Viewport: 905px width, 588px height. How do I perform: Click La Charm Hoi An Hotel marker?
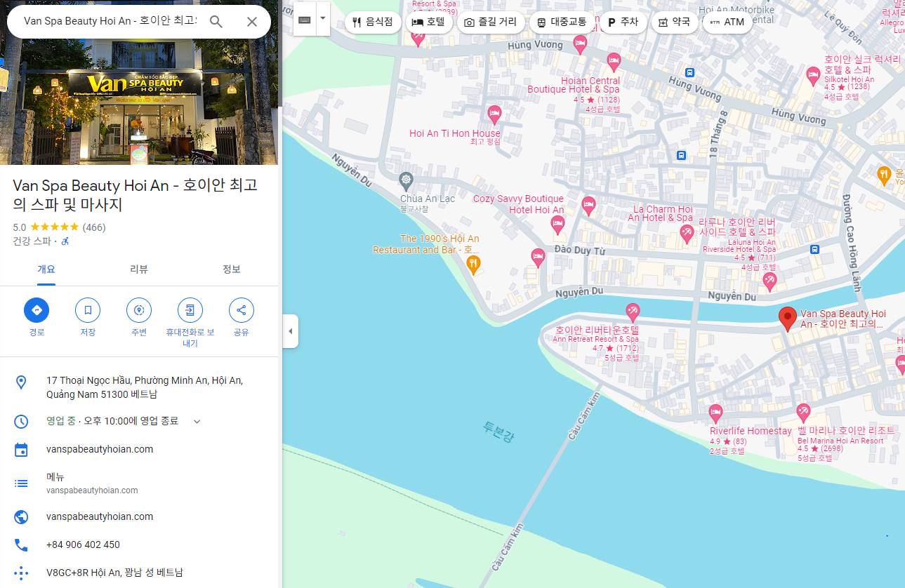click(x=687, y=234)
